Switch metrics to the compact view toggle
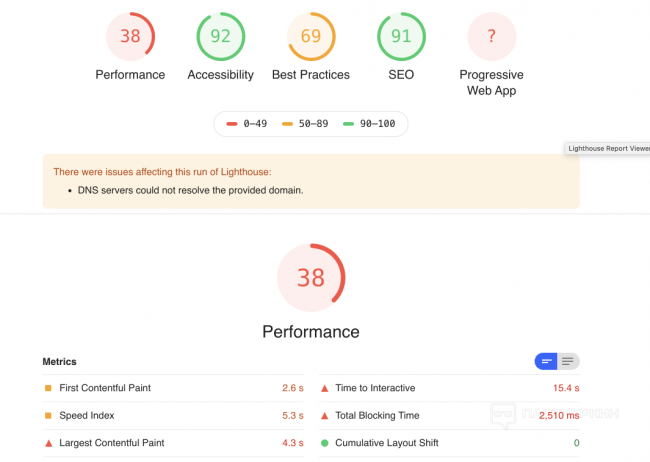The image size is (650, 462). coord(546,361)
